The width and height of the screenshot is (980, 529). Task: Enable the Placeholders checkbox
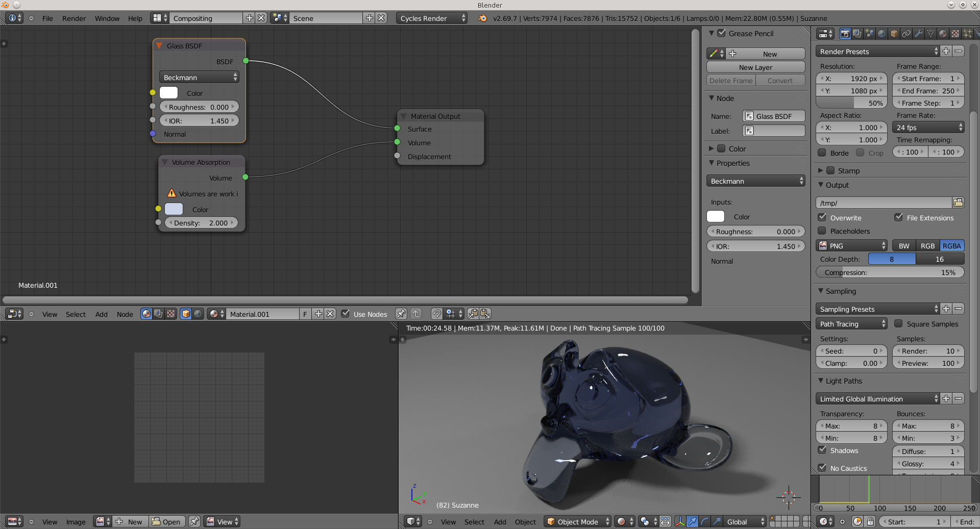pos(822,231)
